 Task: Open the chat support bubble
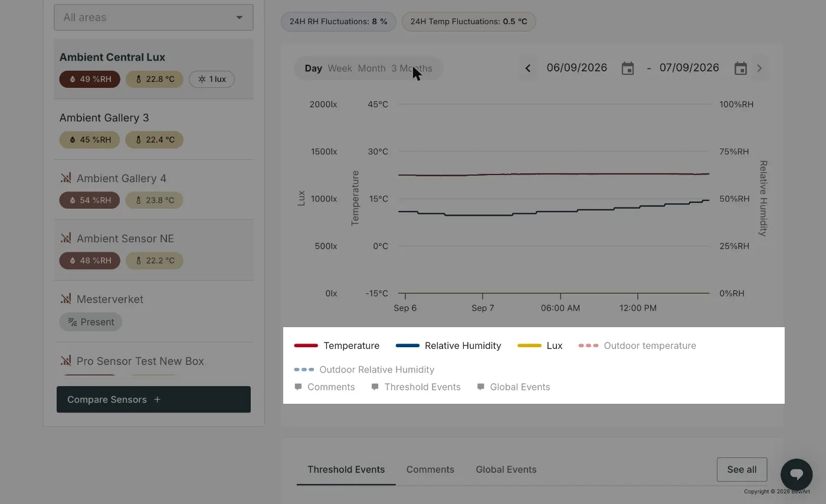(796, 475)
